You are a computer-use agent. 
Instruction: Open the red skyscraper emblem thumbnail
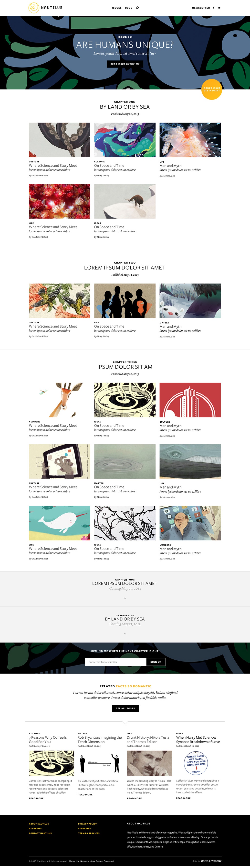190,400
